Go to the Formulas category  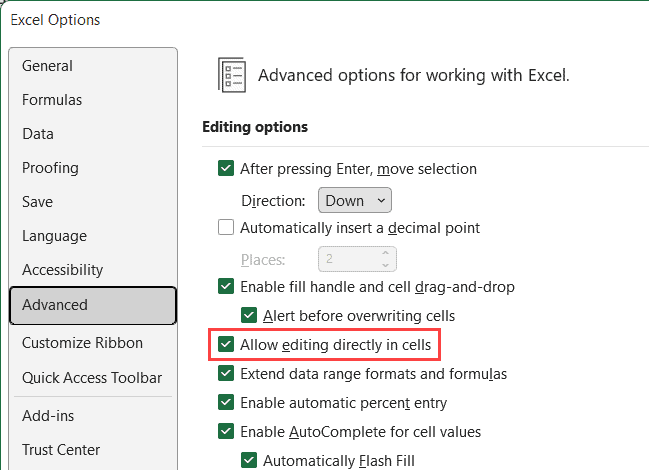coord(52,100)
